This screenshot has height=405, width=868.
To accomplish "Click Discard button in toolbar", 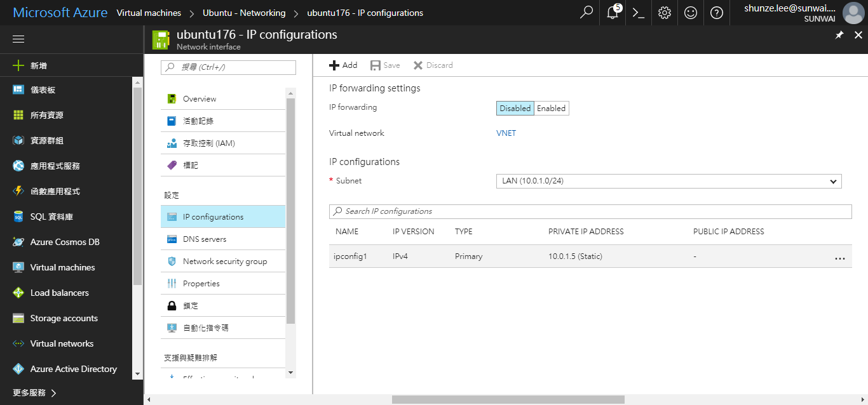I will [x=433, y=65].
